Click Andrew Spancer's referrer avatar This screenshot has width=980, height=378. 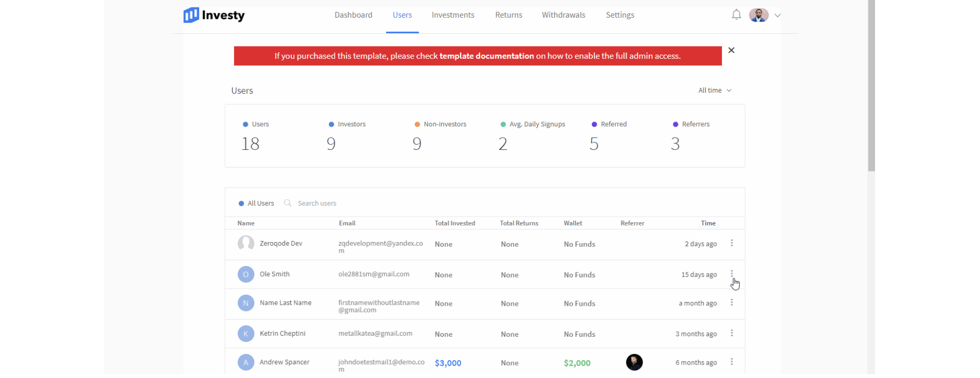click(x=634, y=362)
